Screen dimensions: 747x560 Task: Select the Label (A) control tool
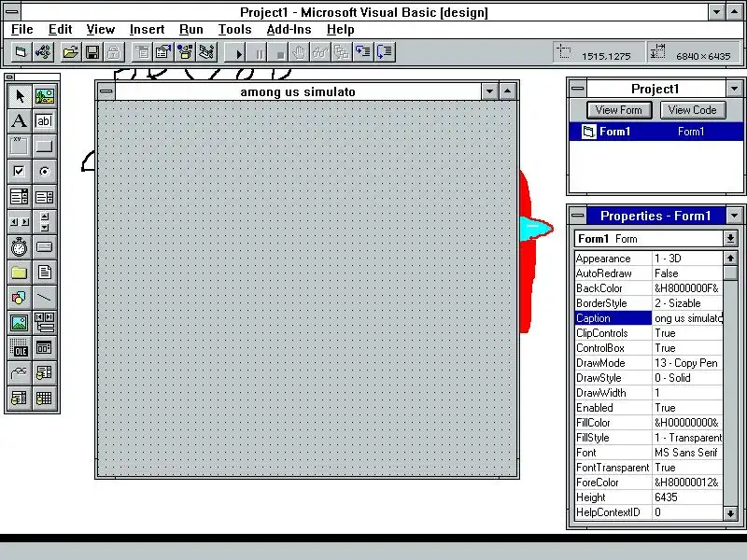[x=19, y=121]
